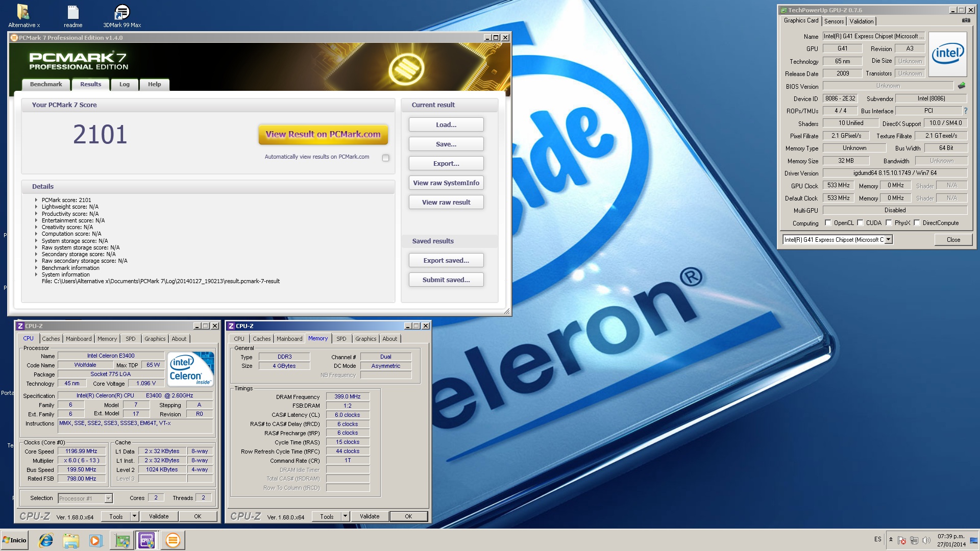Click Validate in the left CPU-Z window
The image size is (980, 551).
tap(159, 516)
